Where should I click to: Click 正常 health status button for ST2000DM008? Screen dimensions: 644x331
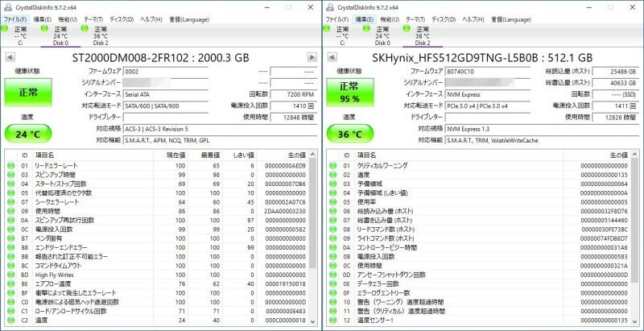coord(28,92)
